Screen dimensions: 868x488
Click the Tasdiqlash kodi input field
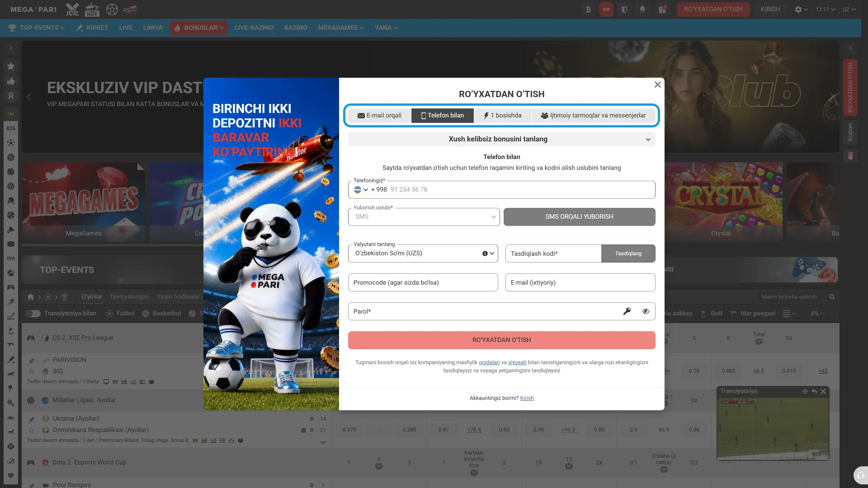553,253
